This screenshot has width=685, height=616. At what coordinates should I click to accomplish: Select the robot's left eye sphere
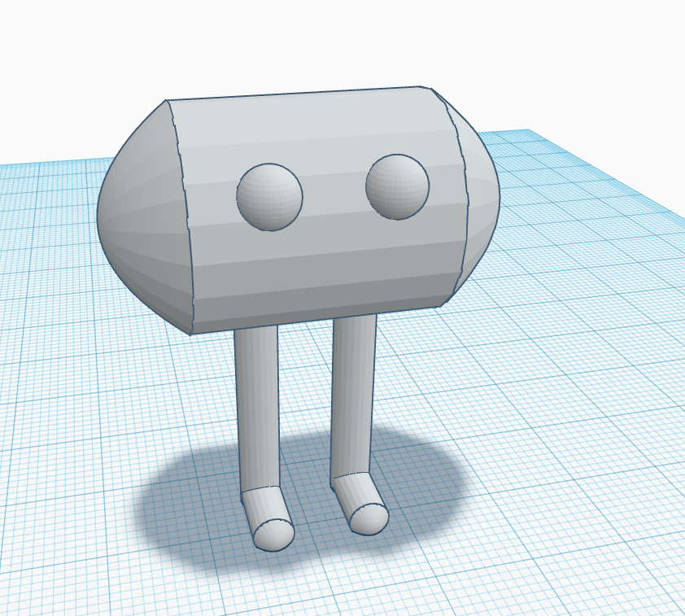point(269,197)
